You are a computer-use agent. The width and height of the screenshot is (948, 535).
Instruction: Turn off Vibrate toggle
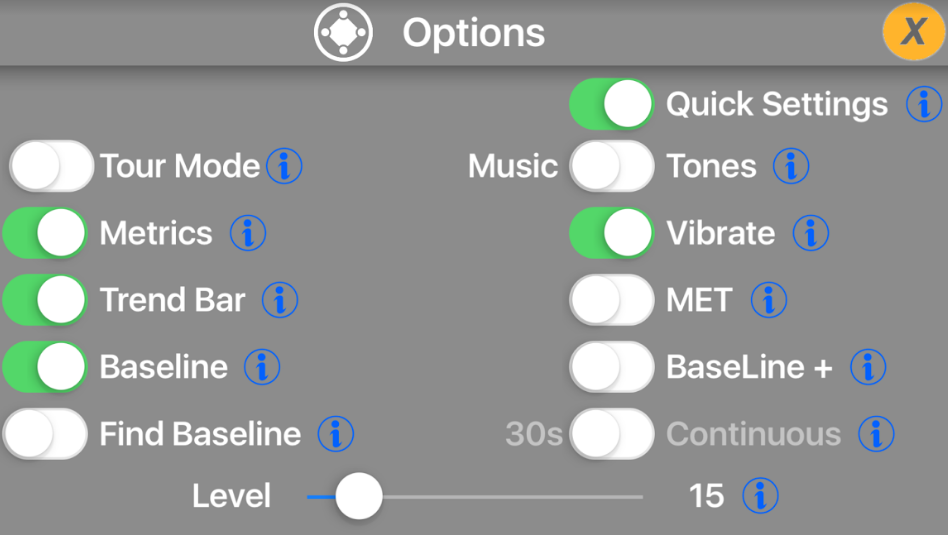click(611, 233)
